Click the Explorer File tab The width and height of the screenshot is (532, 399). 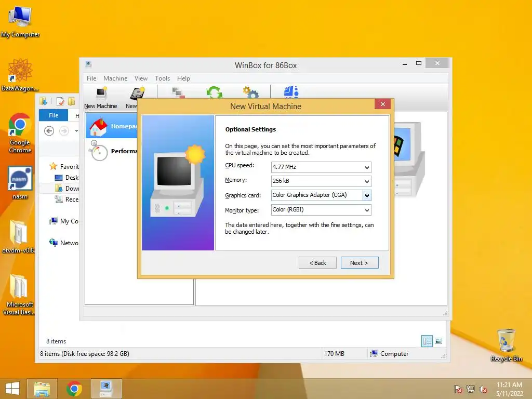click(54, 115)
